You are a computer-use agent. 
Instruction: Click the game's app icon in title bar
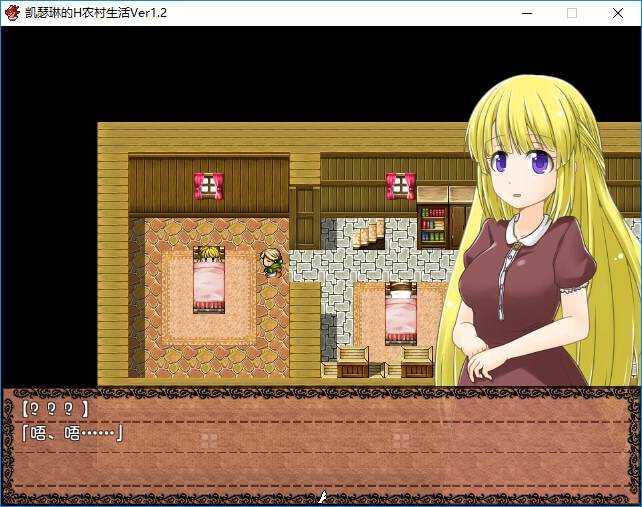tap(12, 12)
